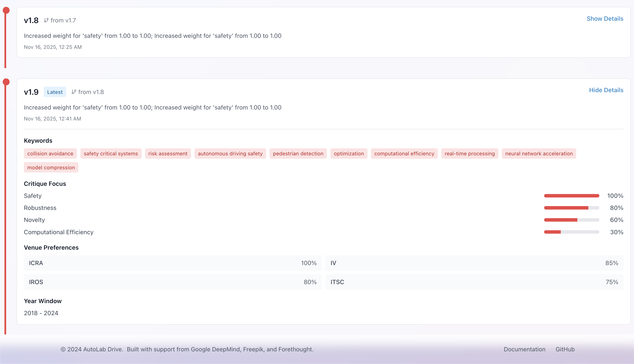Collapse v1.9 with Hide Details
Viewport: 634px width, 364px height.
click(606, 90)
